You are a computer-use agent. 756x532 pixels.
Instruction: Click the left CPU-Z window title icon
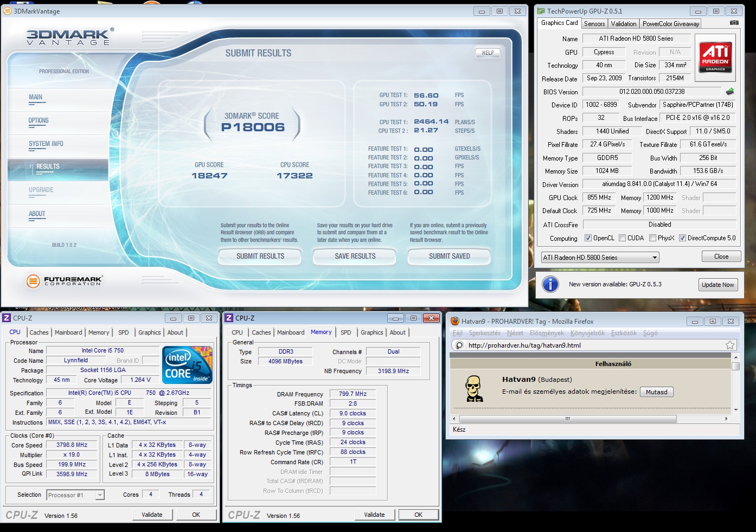pyautogui.click(x=7, y=318)
